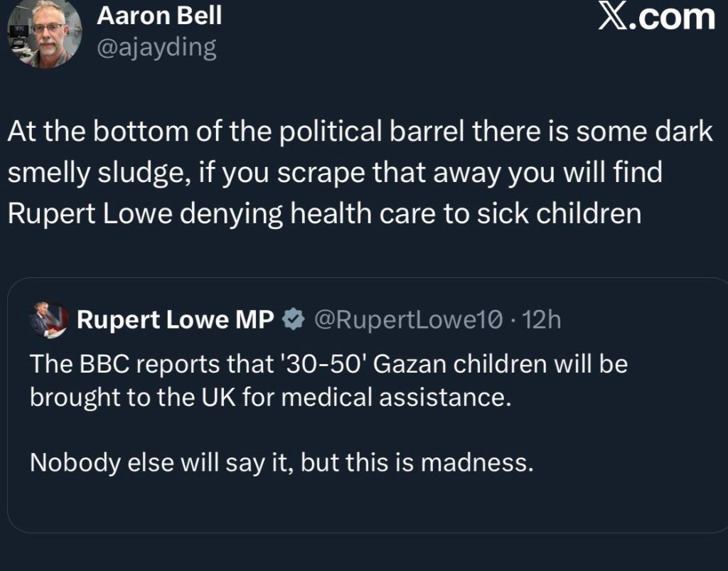Viewport: 728px width, 571px height.
Task: Select the first line of Aaron Bell's post
Action: tap(359, 134)
